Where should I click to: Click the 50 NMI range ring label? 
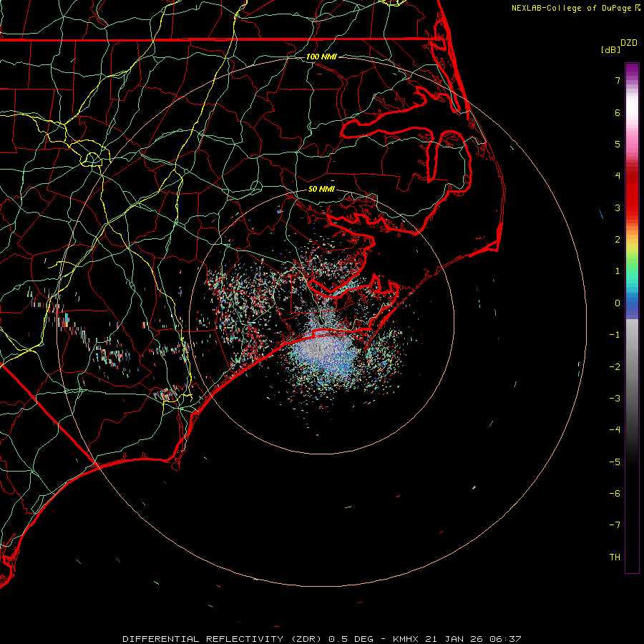click(321, 189)
